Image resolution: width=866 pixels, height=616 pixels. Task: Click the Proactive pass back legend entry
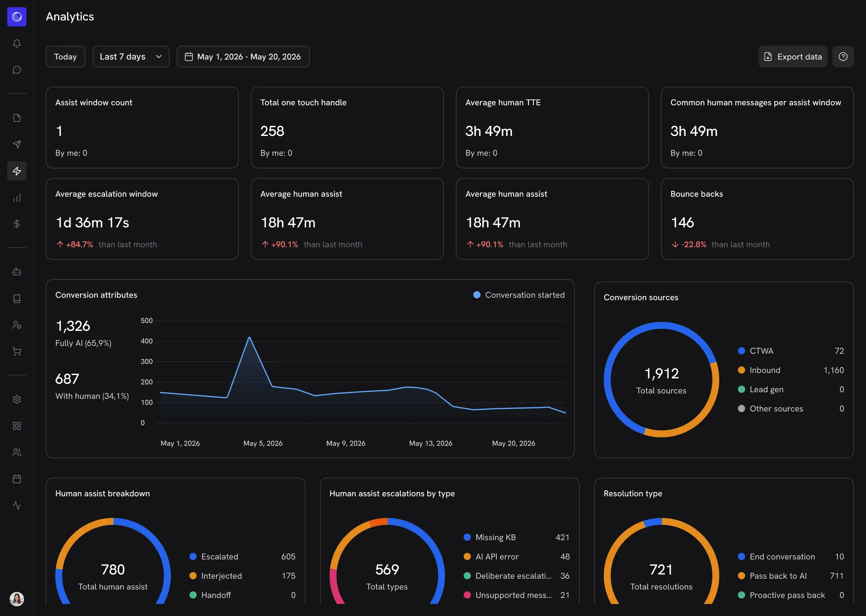[x=791, y=595]
